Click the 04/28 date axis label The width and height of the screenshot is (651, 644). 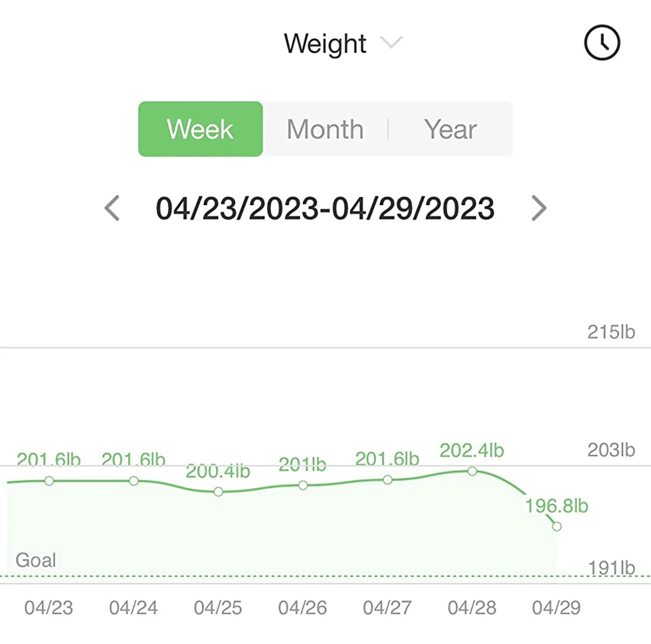pyautogui.click(x=472, y=608)
